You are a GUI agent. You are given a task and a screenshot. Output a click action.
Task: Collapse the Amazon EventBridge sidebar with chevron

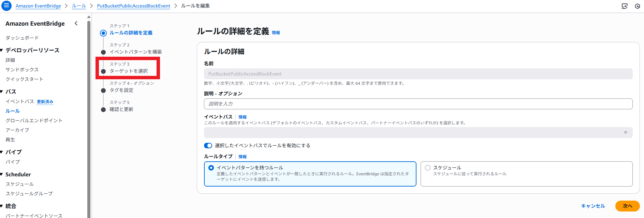tap(76, 23)
